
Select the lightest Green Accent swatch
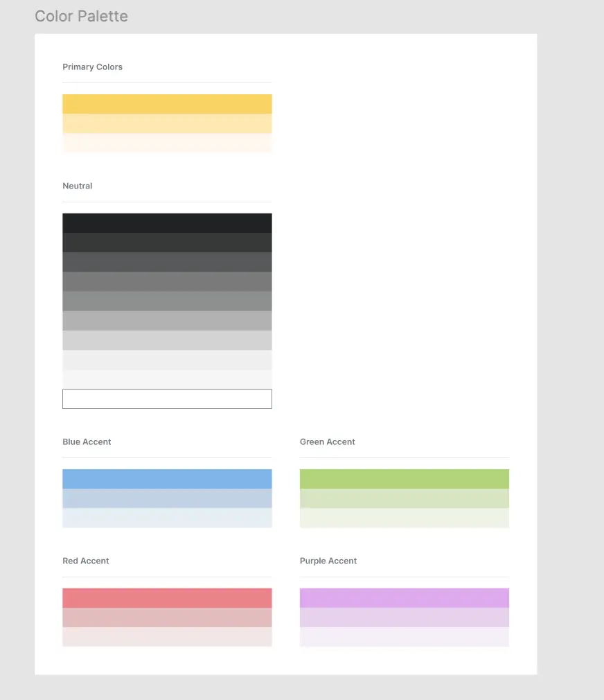(x=404, y=518)
